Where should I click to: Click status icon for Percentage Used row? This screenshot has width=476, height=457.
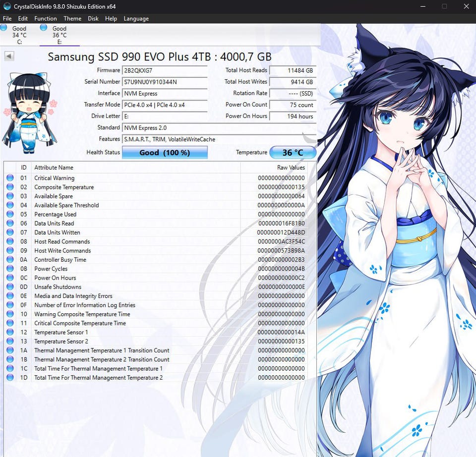(10, 214)
